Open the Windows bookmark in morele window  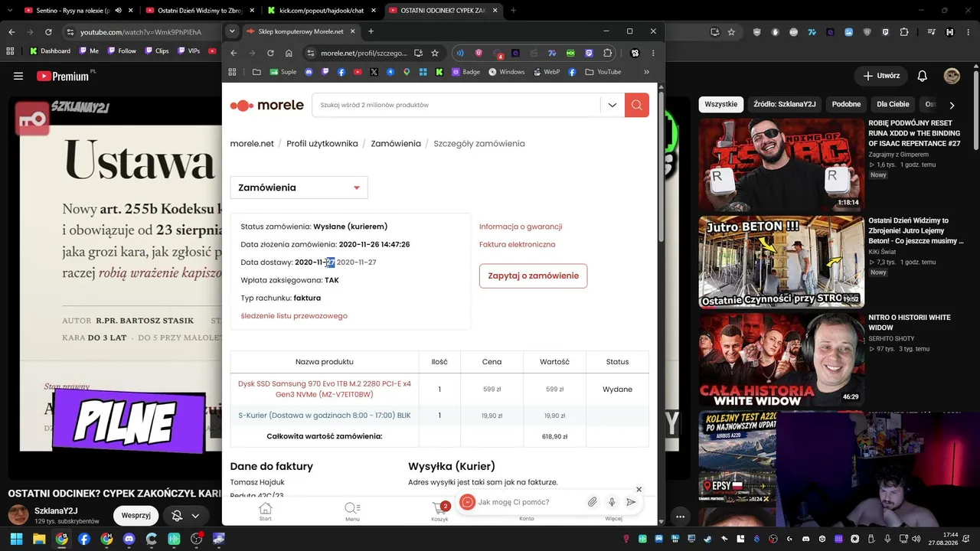506,72
